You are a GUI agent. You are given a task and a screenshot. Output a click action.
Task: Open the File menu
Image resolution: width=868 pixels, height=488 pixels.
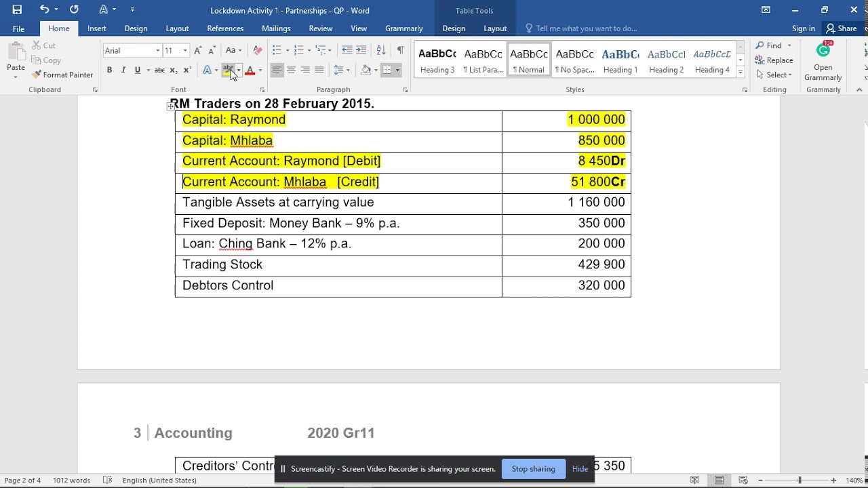point(18,28)
